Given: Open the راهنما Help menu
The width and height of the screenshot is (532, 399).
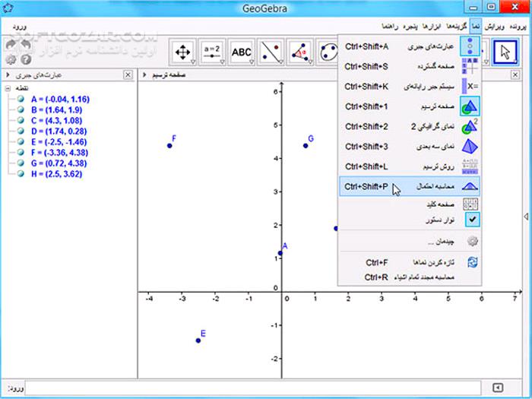Looking at the screenshot, I should 390,27.
